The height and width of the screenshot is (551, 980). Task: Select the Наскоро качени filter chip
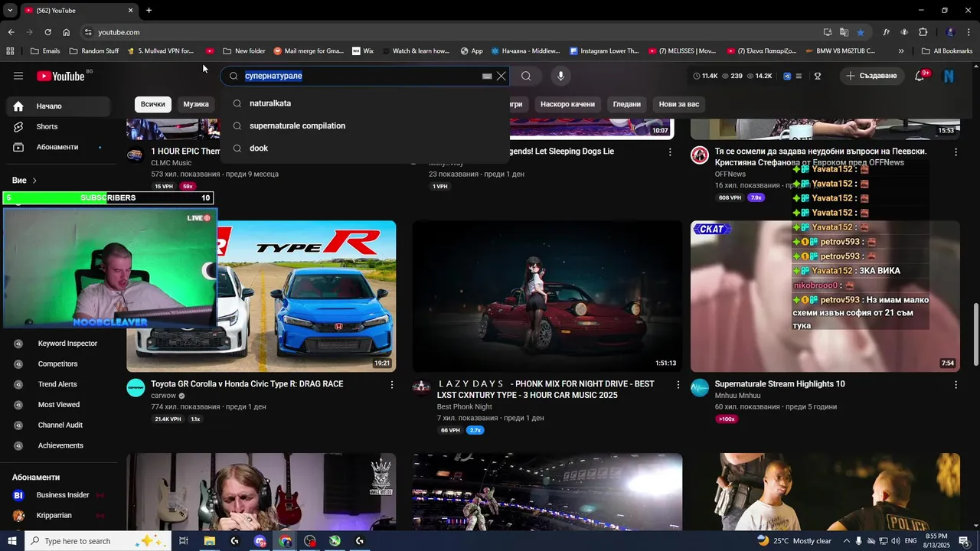pos(567,104)
